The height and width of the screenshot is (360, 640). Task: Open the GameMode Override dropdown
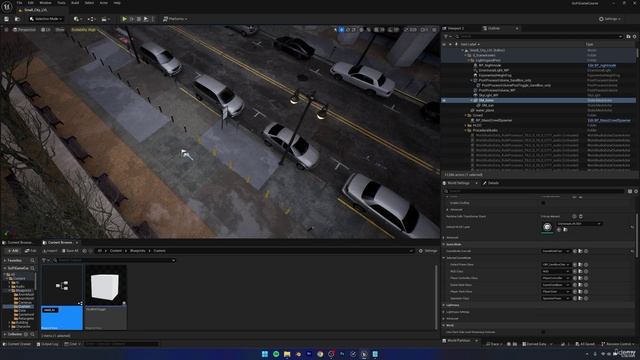(556, 251)
